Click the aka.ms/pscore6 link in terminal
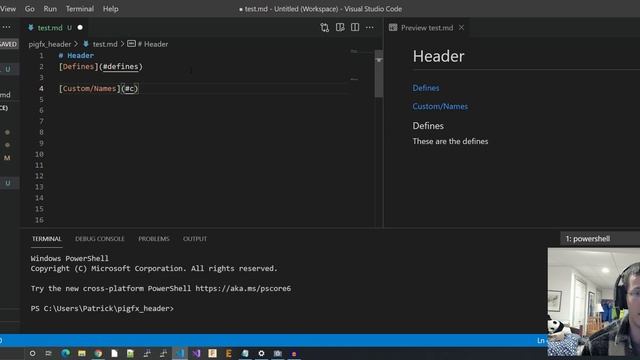 point(243,289)
